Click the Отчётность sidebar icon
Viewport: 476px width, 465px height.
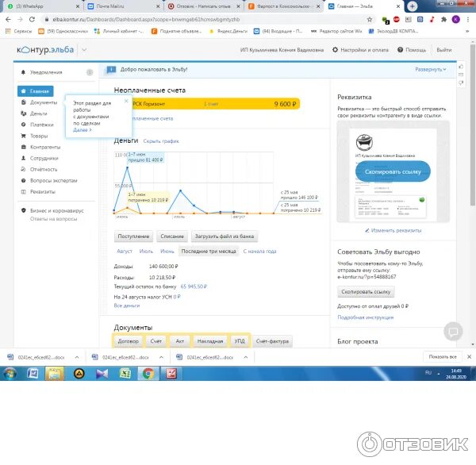23,169
